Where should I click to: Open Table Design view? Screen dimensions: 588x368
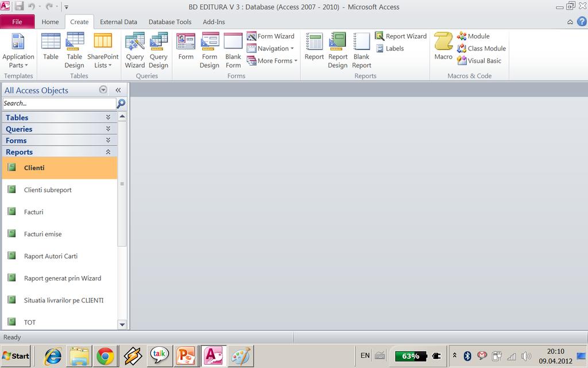74,51
